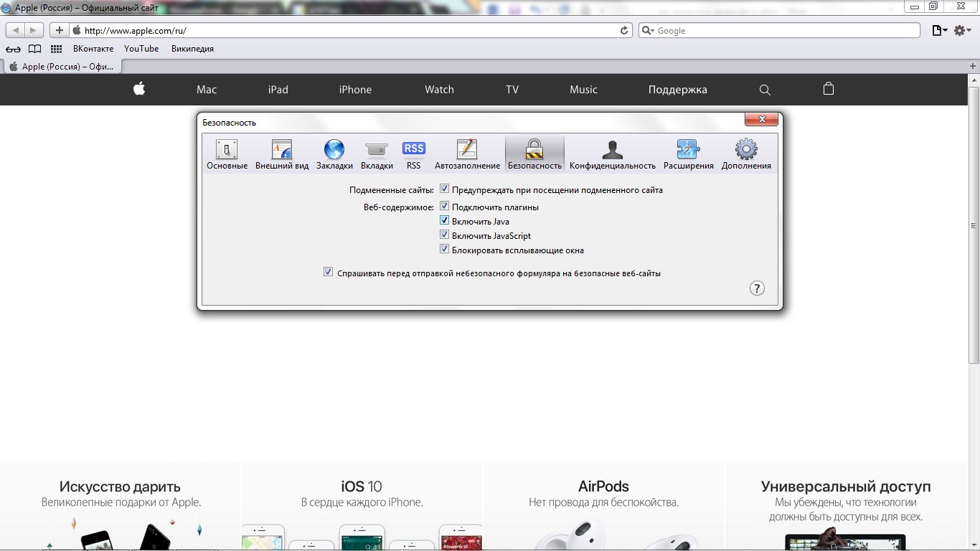Open the Автозаполнение preferences pane
This screenshot has height=551, width=980.
(x=467, y=154)
